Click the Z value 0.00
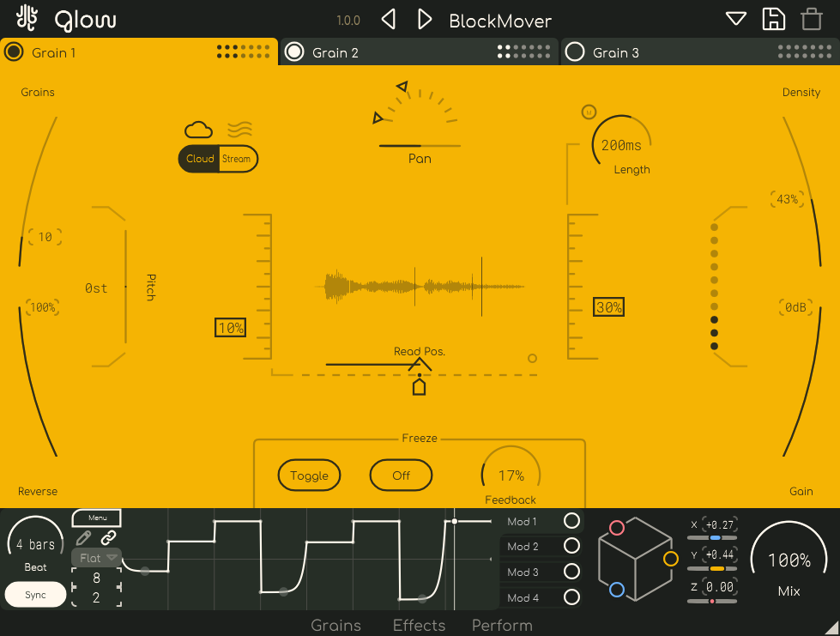This screenshot has width=840, height=636. click(720, 587)
